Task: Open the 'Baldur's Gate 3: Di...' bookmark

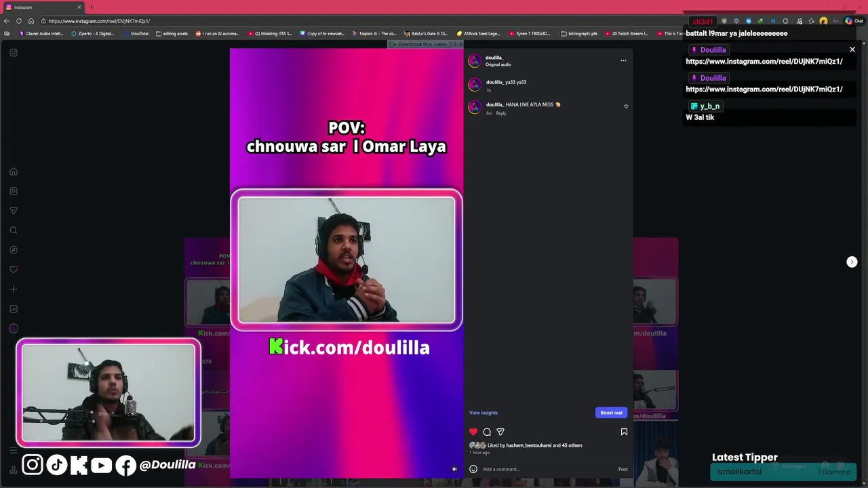Action: (x=426, y=33)
